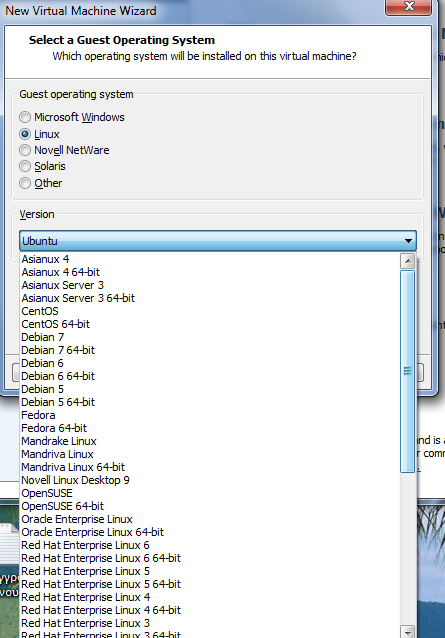Choose Red Hat Enterprise Linux 6 64-bit
The width and height of the screenshot is (445, 638).
click(x=101, y=558)
